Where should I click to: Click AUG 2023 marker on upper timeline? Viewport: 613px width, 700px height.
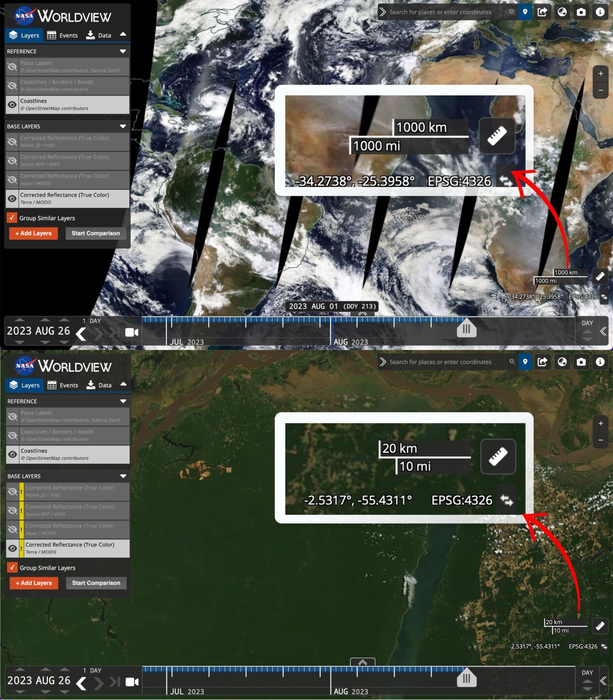[351, 341]
